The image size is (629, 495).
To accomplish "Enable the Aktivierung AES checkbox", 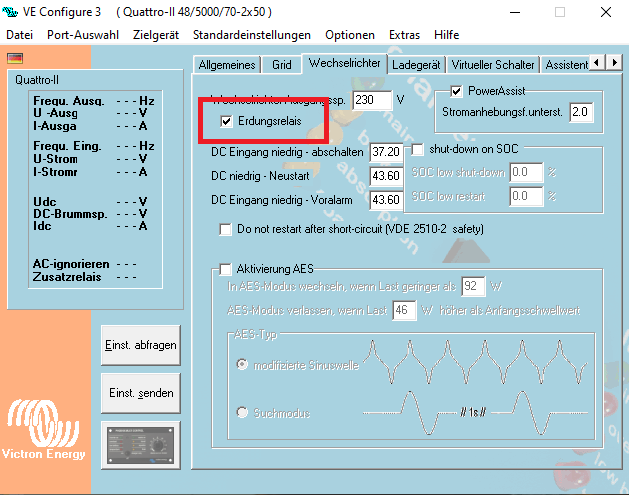I will tap(225, 269).
